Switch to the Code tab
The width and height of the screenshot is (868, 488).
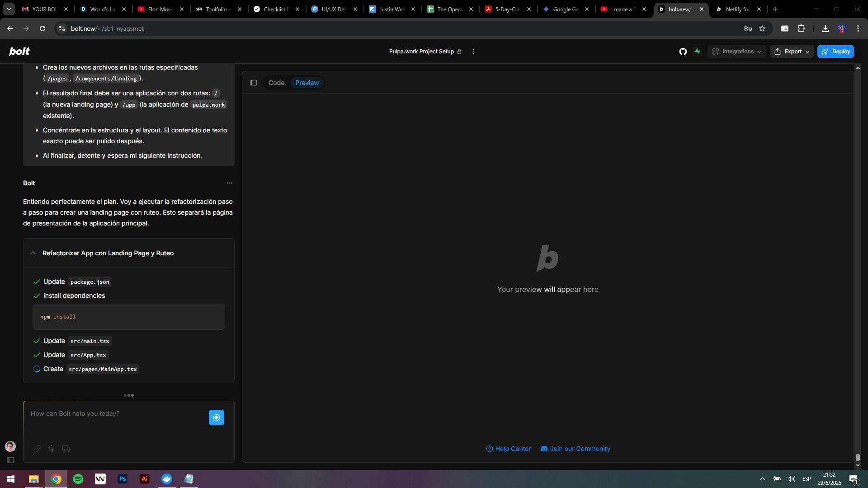tap(276, 83)
